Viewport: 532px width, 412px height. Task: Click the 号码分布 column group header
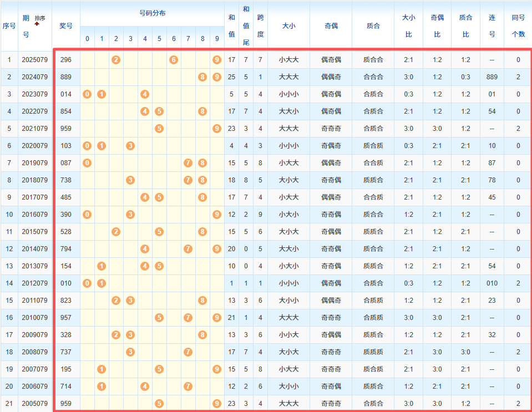coord(152,13)
